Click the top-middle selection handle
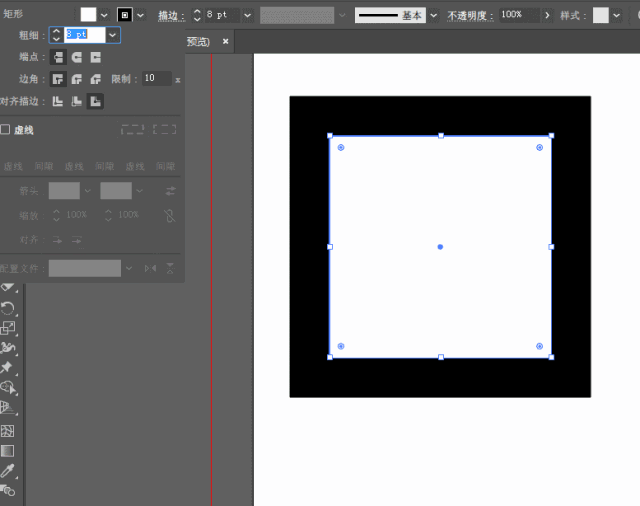The height and width of the screenshot is (506, 640). click(x=441, y=135)
